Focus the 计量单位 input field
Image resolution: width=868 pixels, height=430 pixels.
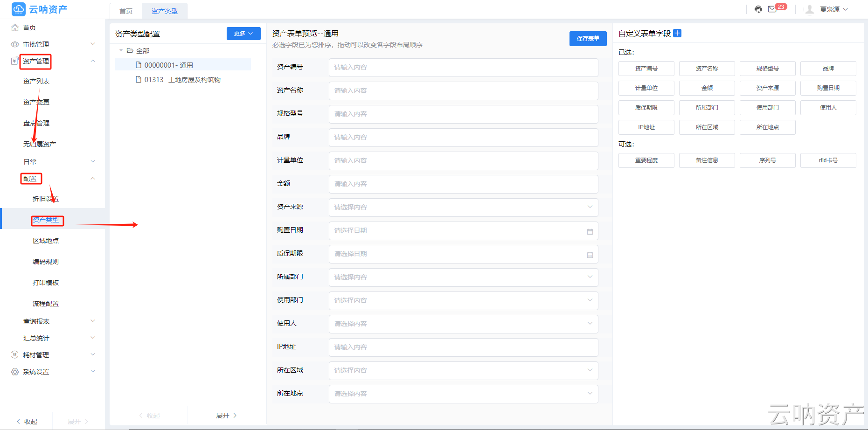pyautogui.click(x=464, y=161)
